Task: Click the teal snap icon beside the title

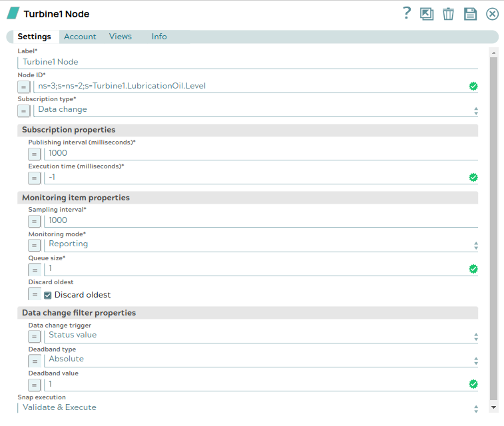Action: click(13, 13)
